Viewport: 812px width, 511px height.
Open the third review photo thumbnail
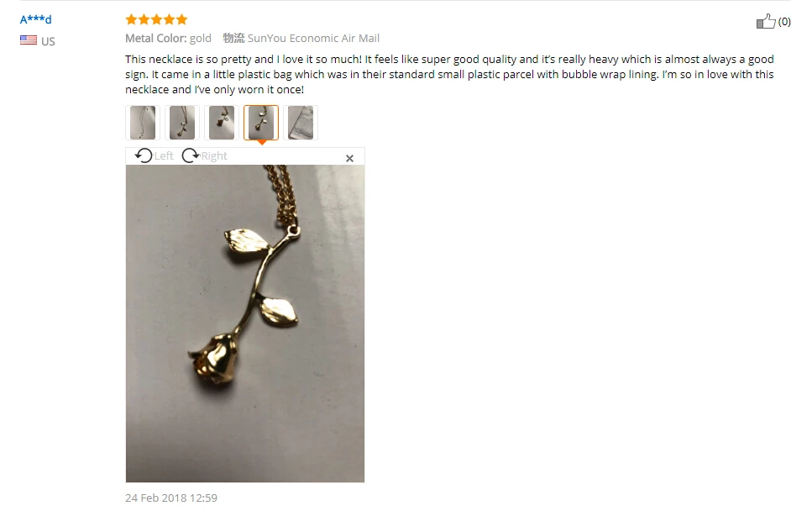coord(222,123)
